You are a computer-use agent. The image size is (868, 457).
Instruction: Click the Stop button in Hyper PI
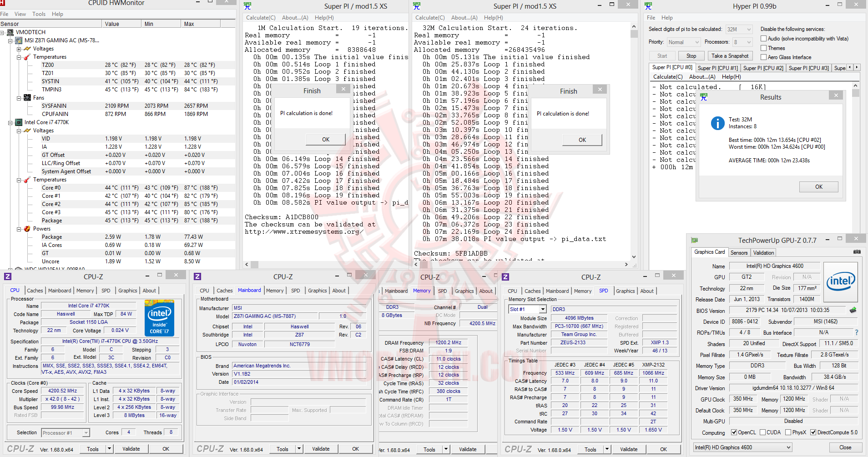point(691,56)
